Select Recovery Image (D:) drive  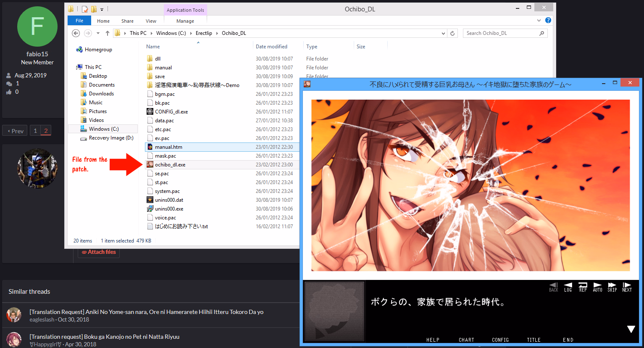coord(107,138)
